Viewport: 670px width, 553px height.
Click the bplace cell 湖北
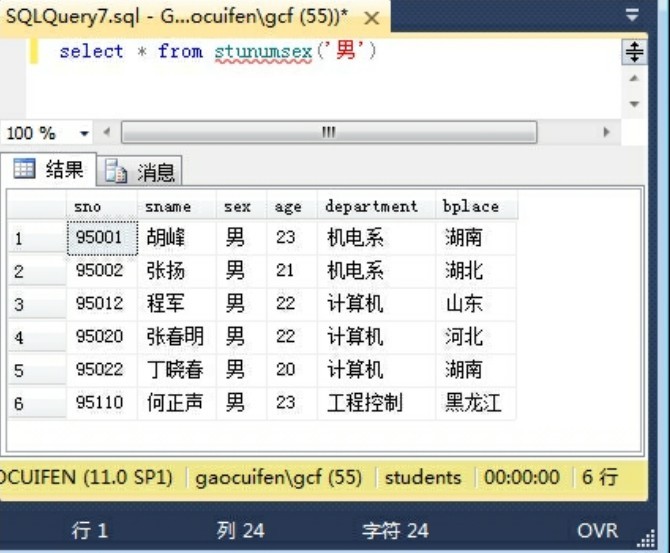coord(476,271)
